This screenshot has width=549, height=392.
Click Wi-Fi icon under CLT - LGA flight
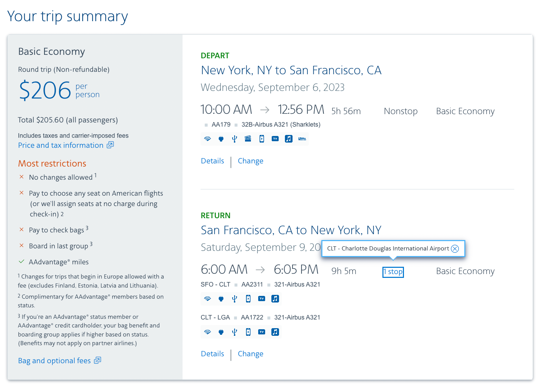pos(208,332)
